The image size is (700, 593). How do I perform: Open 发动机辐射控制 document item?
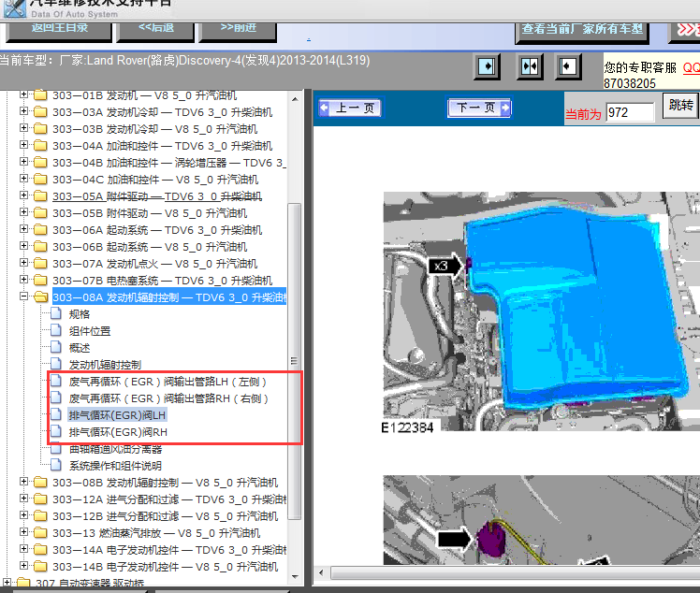click(x=106, y=365)
